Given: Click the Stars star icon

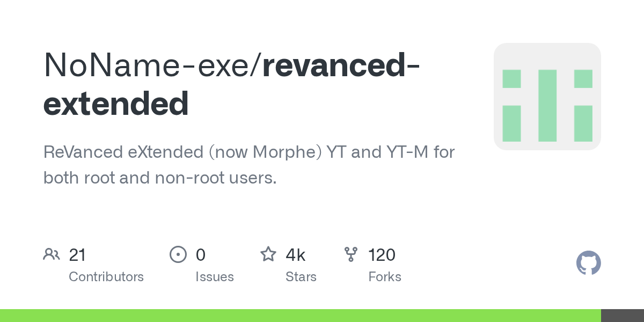Looking at the screenshot, I should pos(268,254).
